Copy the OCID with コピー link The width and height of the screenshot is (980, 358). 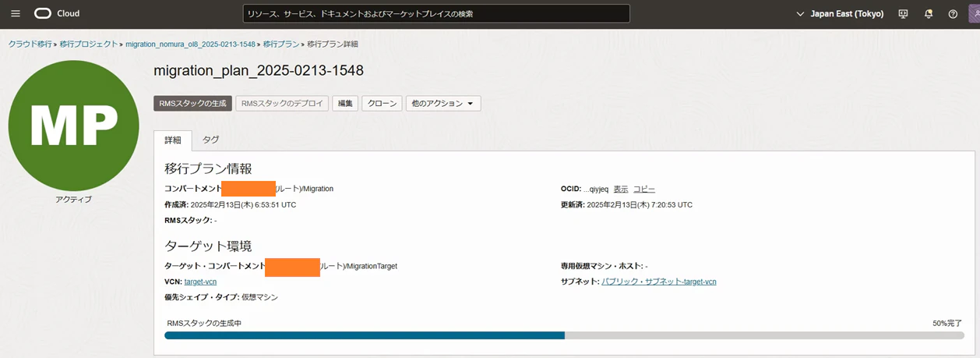[x=644, y=189]
